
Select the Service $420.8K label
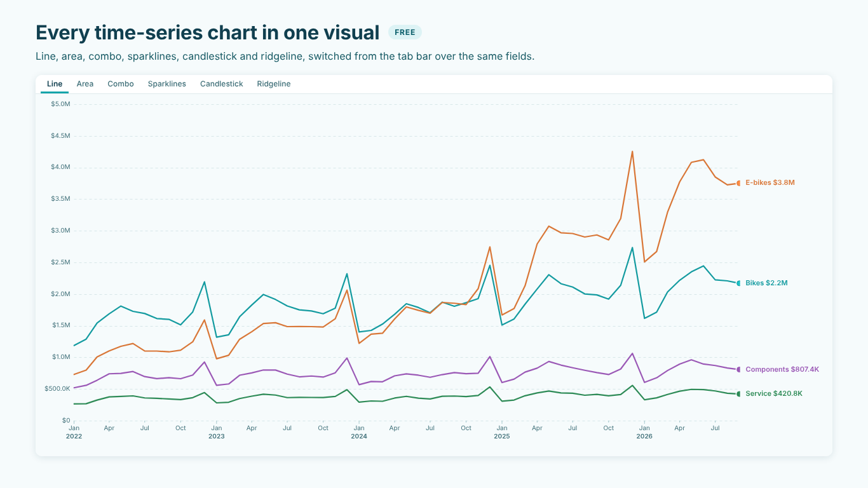coord(774,394)
